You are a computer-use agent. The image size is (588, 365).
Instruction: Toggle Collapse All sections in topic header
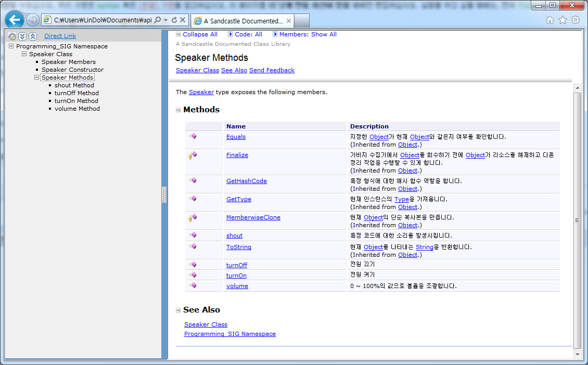pos(197,34)
